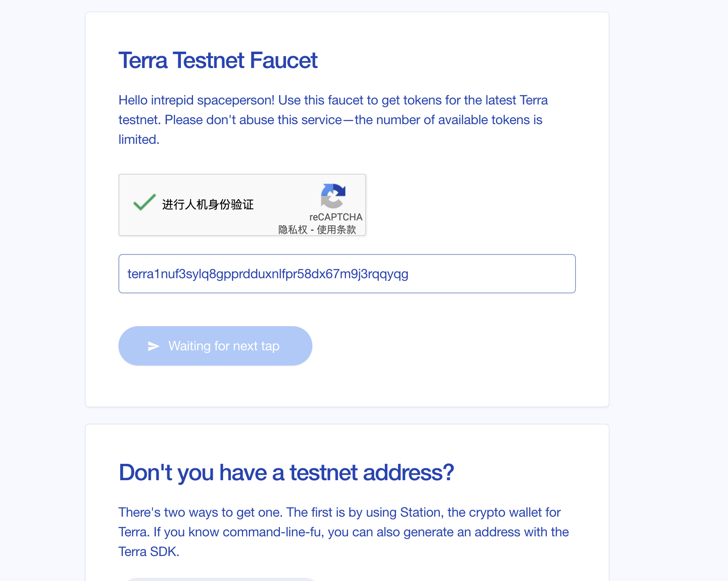The height and width of the screenshot is (581, 728).
Task: Click the "reCAPTCHA" text label
Action: (x=336, y=217)
